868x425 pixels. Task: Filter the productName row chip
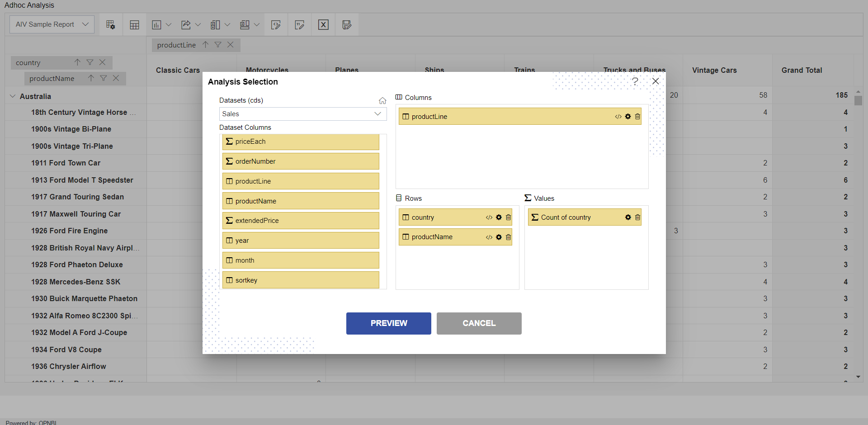104,78
